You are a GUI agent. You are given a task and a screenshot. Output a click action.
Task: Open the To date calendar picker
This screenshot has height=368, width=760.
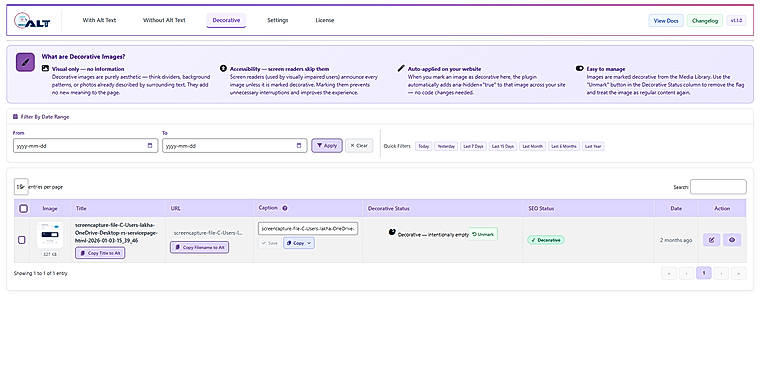coord(299,145)
